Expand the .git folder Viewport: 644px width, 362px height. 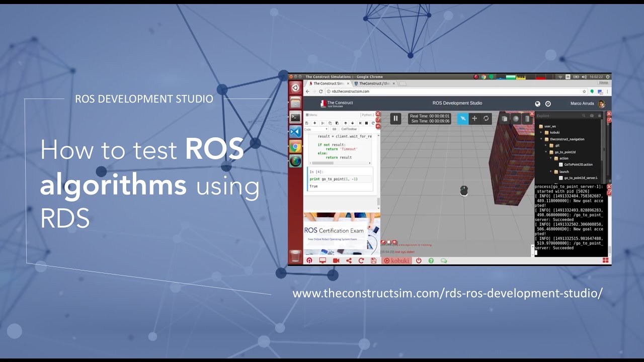pos(546,145)
